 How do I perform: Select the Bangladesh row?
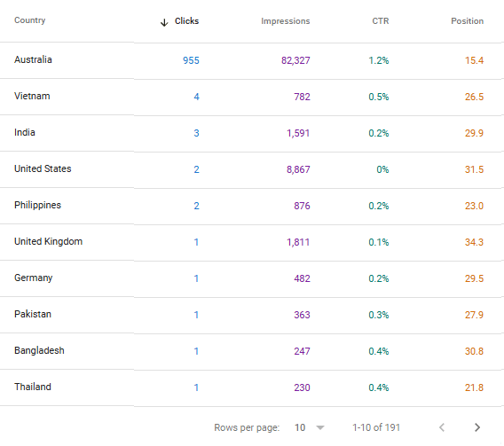(x=252, y=350)
